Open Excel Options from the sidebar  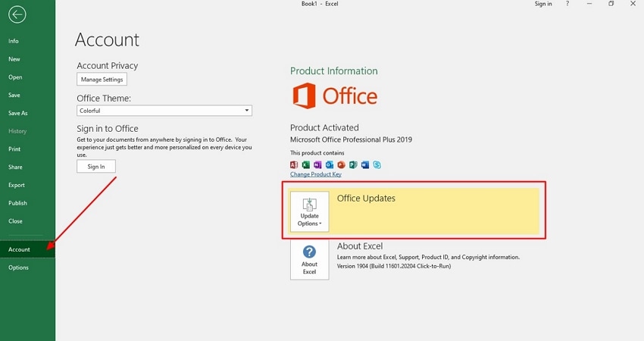click(18, 267)
